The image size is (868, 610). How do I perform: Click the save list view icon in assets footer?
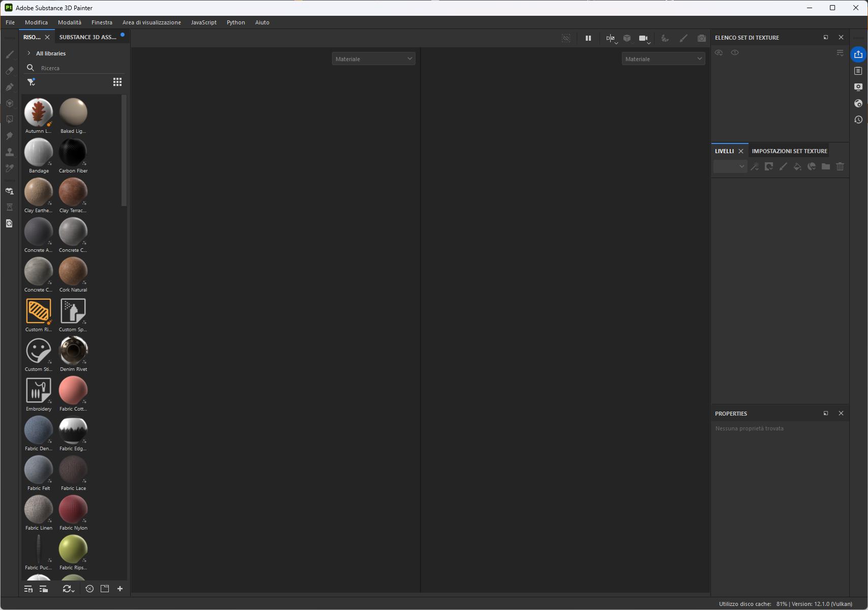tap(28, 589)
